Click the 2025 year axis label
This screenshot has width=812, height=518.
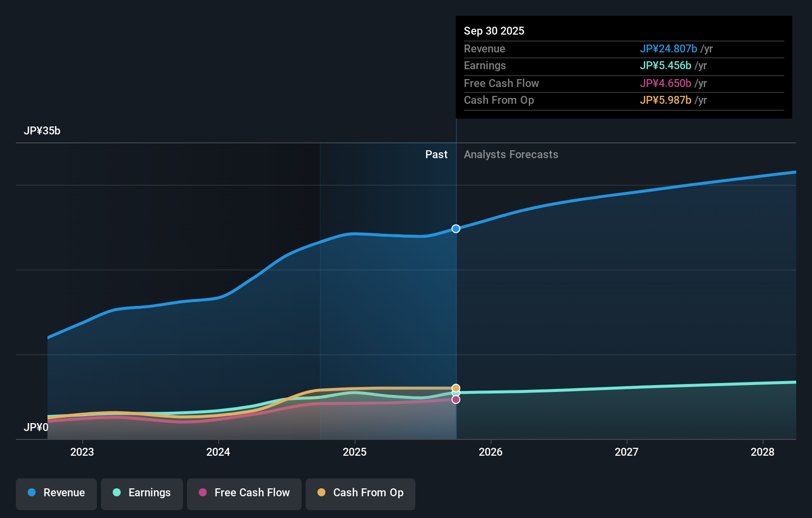click(355, 452)
